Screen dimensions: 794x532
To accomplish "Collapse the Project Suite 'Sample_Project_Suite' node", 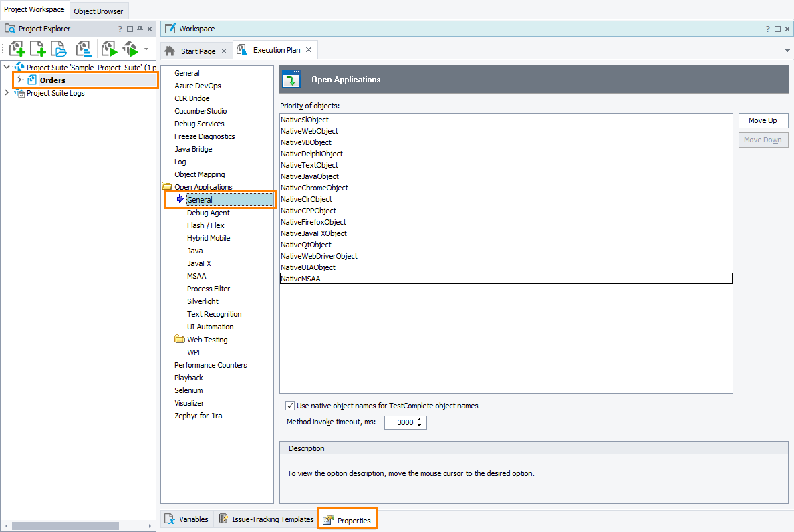I will pos(7,67).
